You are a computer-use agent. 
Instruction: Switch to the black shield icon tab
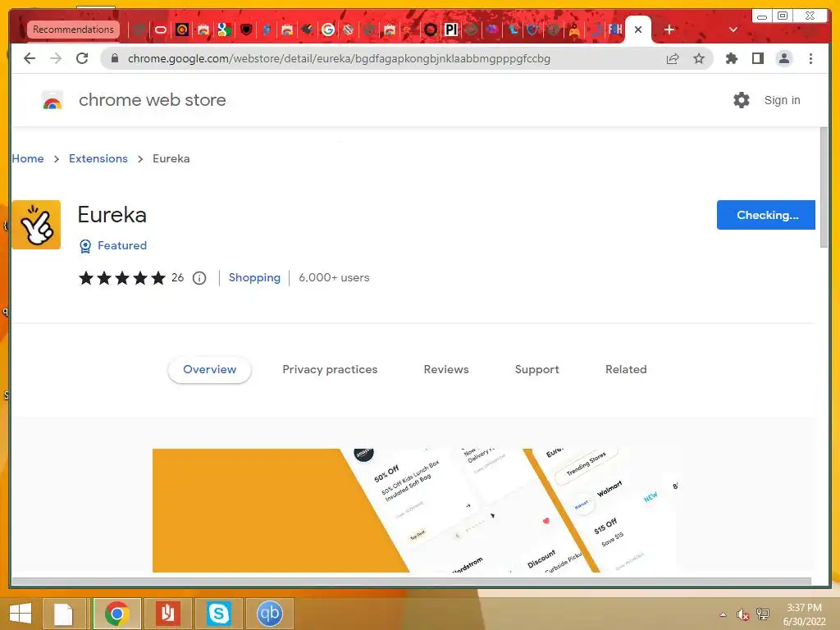pos(246,30)
